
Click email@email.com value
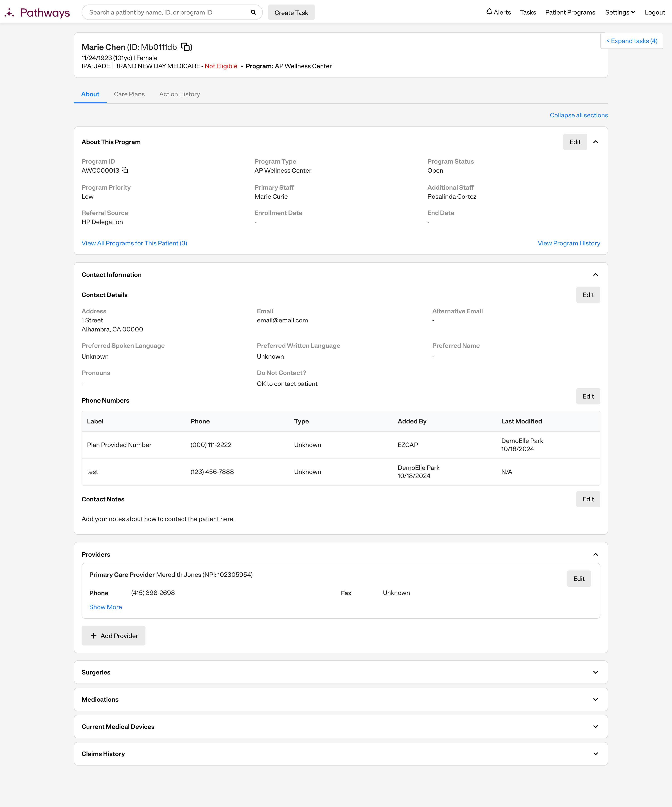coord(282,320)
